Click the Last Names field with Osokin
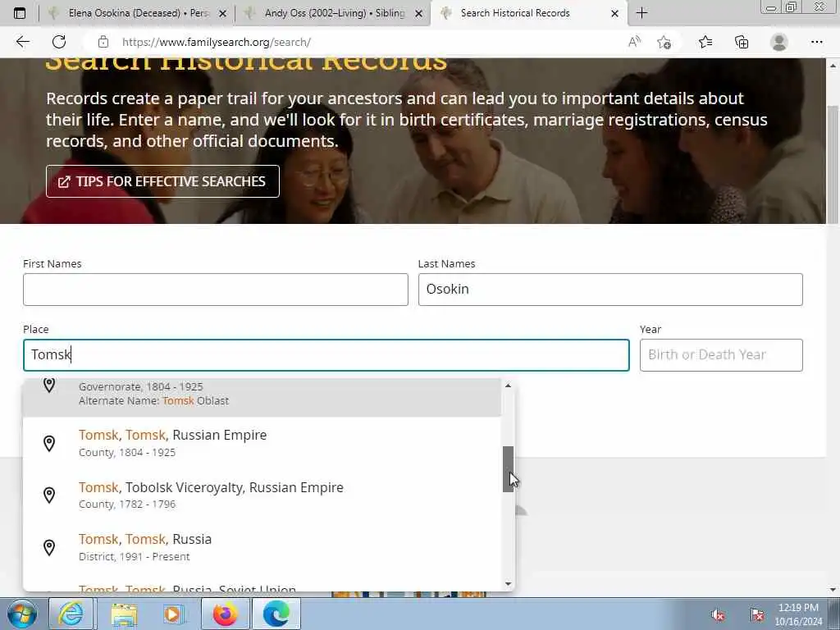The height and width of the screenshot is (630, 840). pos(610,290)
